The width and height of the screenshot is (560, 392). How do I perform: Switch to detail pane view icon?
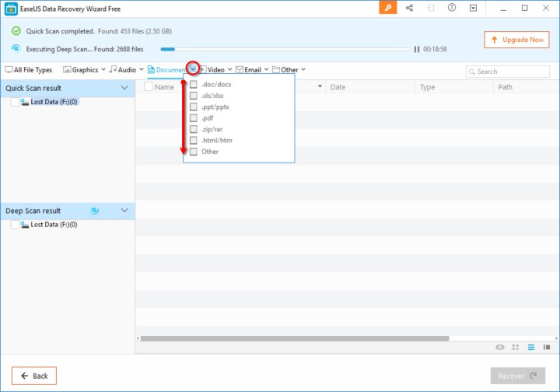548,347
